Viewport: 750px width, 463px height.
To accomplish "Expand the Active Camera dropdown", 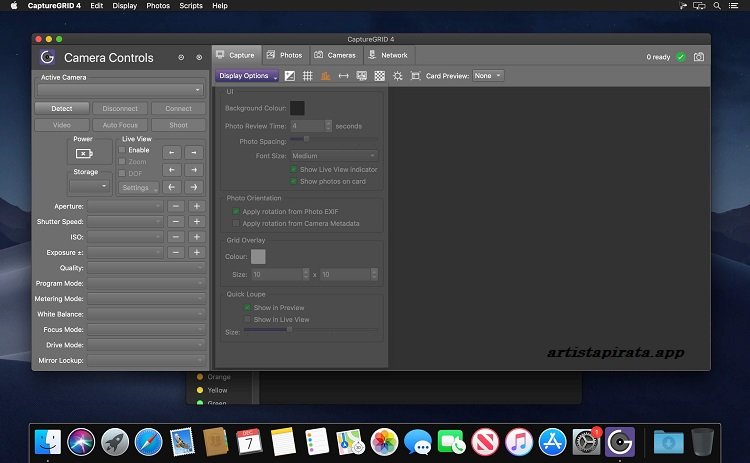I will [120, 90].
